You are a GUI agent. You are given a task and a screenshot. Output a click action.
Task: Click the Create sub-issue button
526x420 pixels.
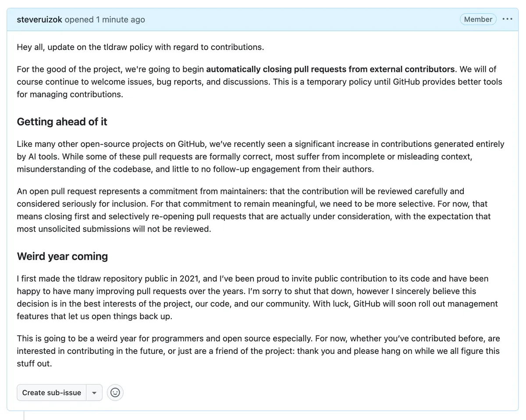(x=52, y=392)
